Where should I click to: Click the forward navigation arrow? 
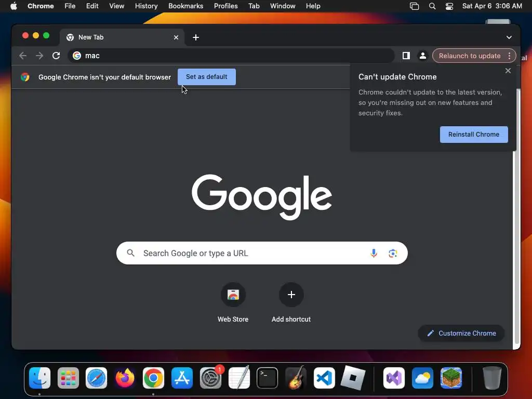coord(39,56)
